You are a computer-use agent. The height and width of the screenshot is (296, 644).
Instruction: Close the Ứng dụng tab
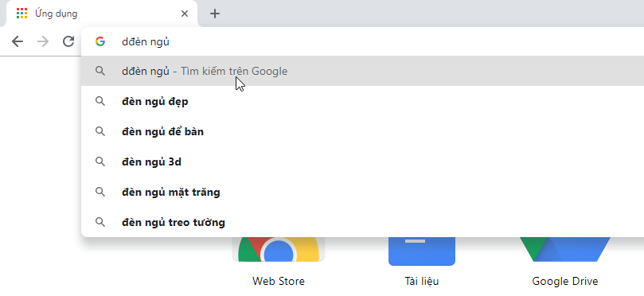[185, 14]
